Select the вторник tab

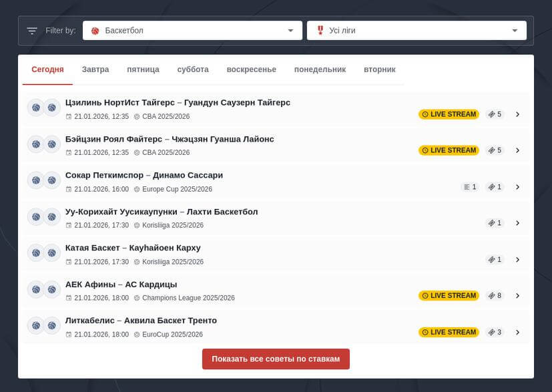click(380, 69)
